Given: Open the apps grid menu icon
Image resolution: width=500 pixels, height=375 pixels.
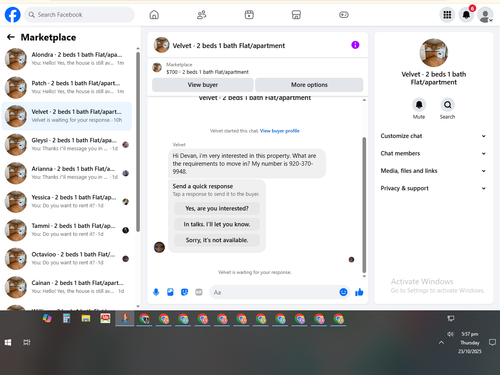Looking at the screenshot, I should pyautogui.click(x=447, y=15).
